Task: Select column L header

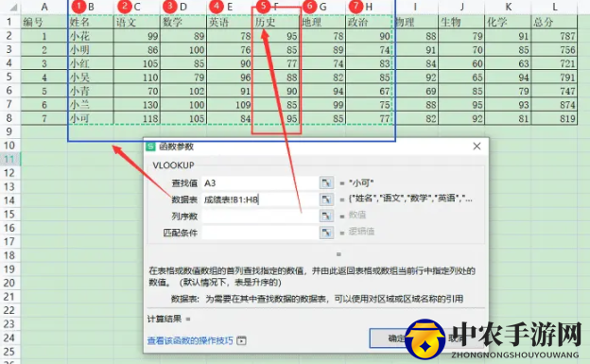Action: pos(554,7)
